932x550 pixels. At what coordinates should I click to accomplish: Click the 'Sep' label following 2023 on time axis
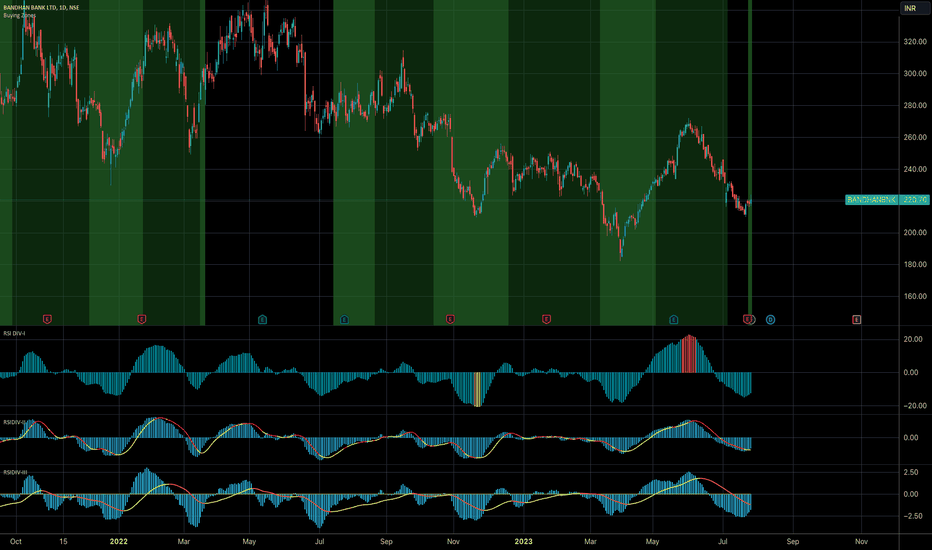tap(793, 542)
